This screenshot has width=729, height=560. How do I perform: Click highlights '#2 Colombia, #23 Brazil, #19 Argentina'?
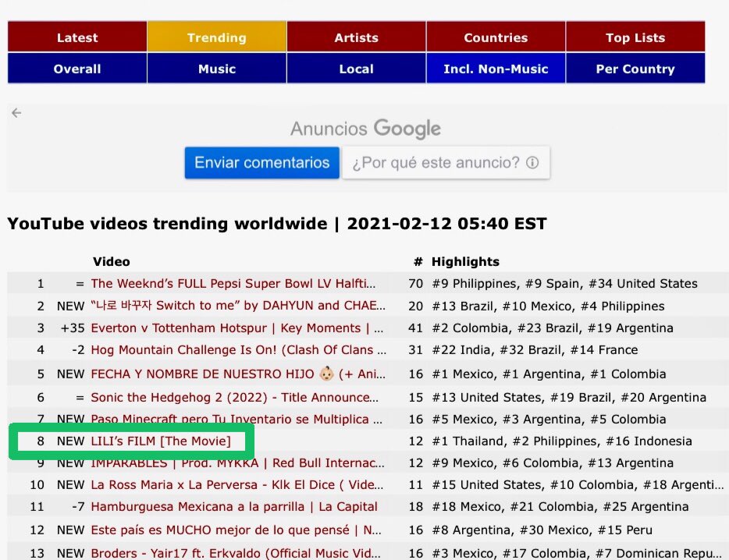553,328
